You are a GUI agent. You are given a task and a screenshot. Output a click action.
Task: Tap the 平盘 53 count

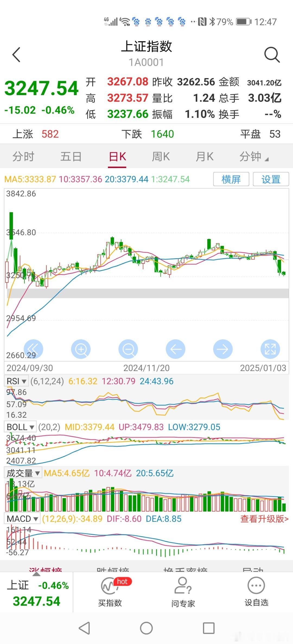point(260,134)
